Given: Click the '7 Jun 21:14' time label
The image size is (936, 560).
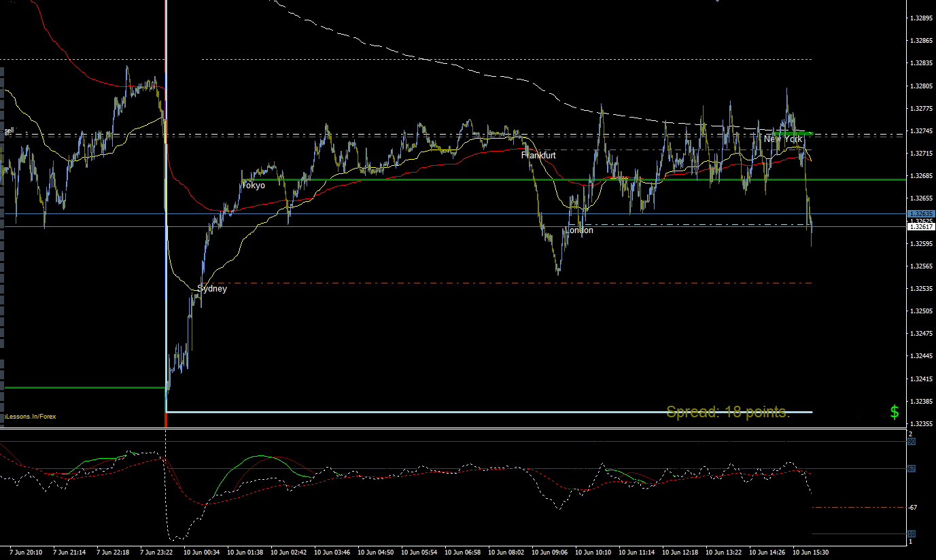Looking at the screenshot, I should click(x=70, y=553).
